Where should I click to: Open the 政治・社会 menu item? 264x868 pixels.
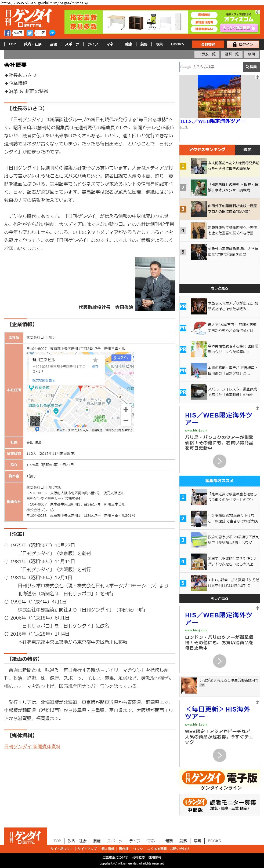tap(33, 44)
